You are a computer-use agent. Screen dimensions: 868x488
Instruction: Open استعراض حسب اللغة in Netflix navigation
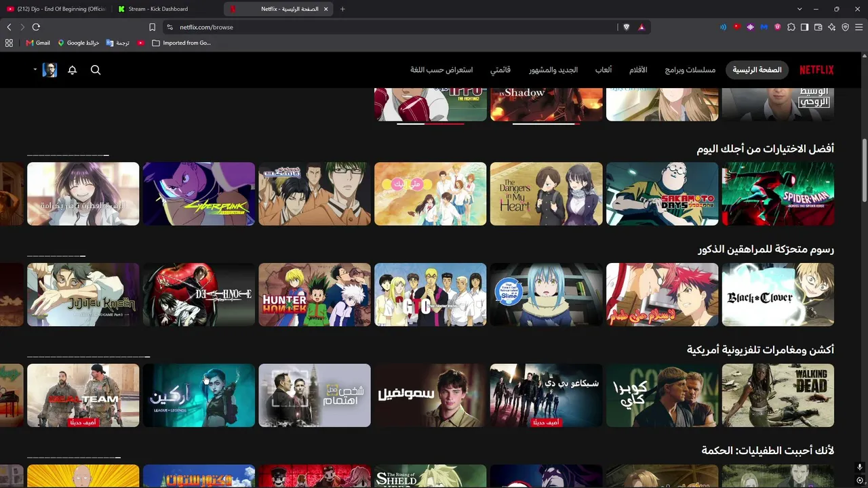click(441, 70)
